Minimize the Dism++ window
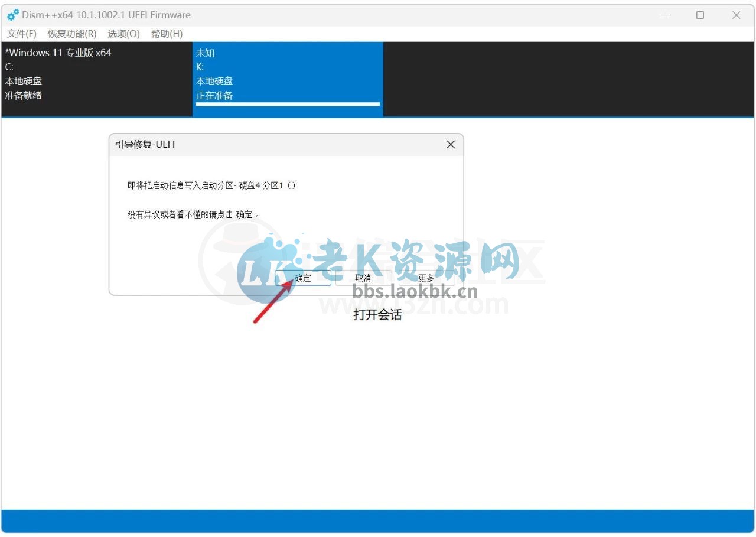The image size is (756, 537). point(665,15)
